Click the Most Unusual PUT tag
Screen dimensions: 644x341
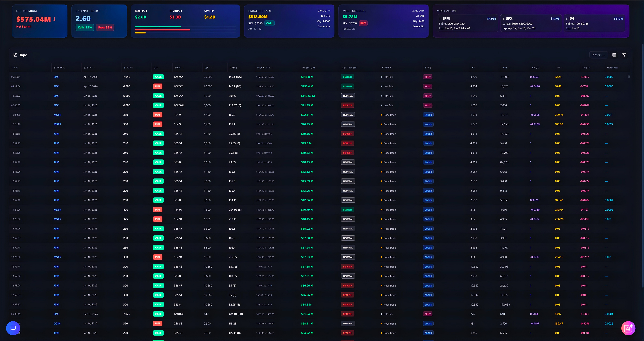pyautogui.click(x=363, y=23)
